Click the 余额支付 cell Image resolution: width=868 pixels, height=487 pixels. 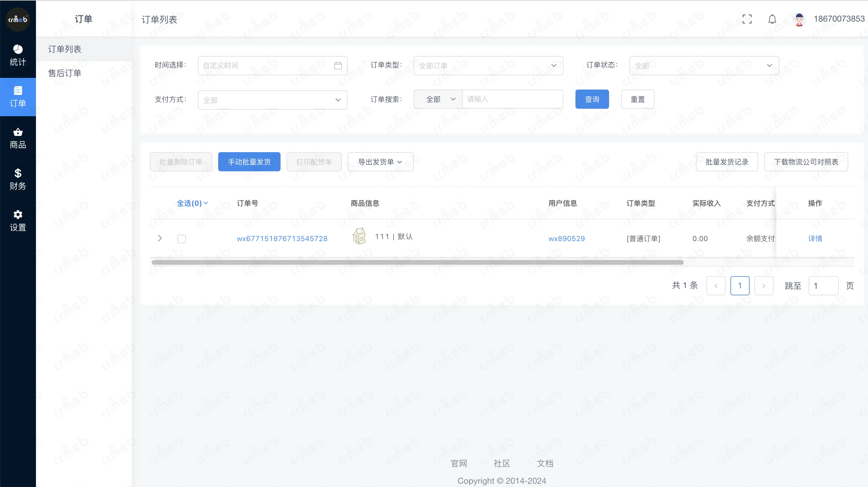pyautogui.click(x=760, y=239)
